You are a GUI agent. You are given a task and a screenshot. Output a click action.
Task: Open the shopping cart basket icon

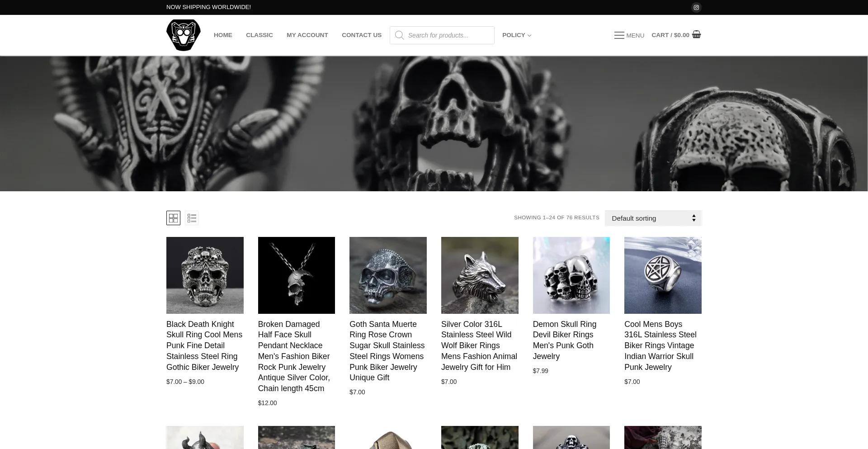click(x=696, y=35)
